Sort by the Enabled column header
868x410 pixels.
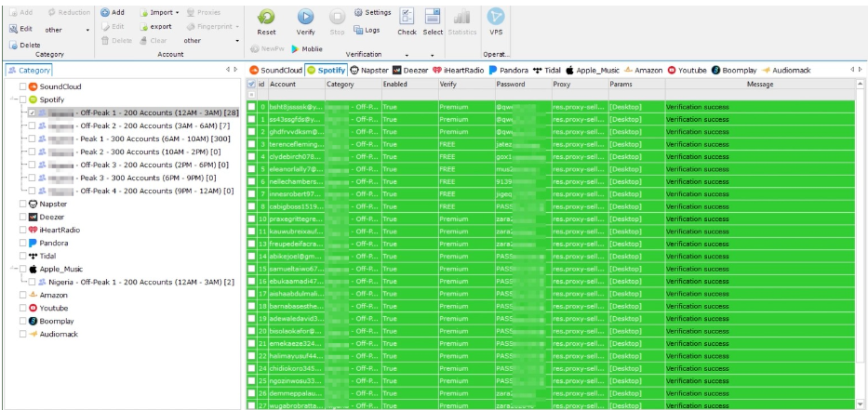409,84
